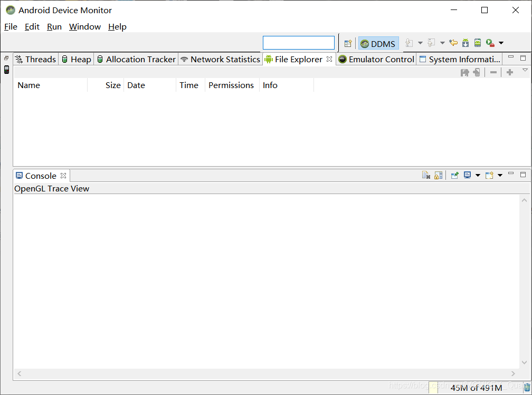Open the File Explorer view menu triangle
This screenshot has width=532, height=395.
coord(525,70)
